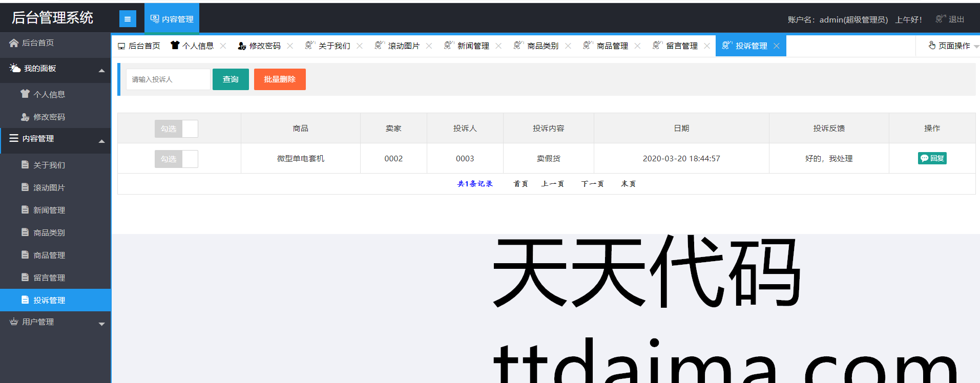The width and height of the screenshot is (980, 383).
Task: Focus the 请输入投诉人 search field
Action: (x=168, y=79)
